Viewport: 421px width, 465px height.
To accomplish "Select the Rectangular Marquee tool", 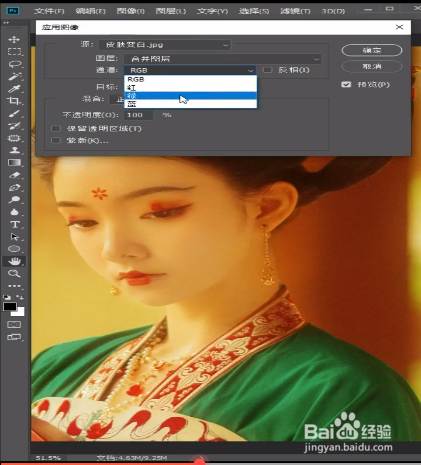I will click(14, 52).
